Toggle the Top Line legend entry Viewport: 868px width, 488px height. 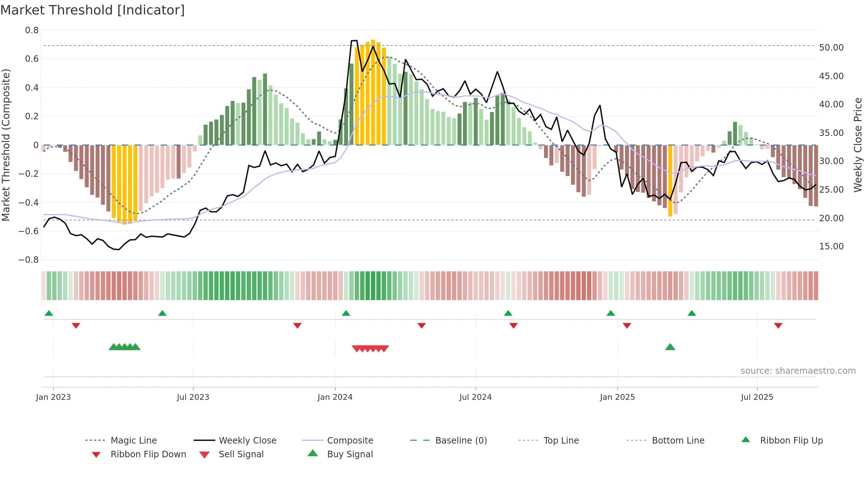tap(548, 440)
